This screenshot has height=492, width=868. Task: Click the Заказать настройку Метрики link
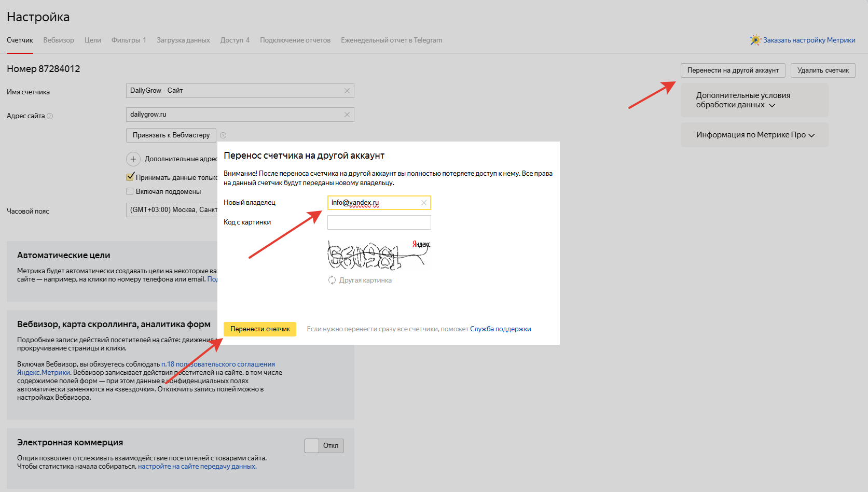pyautogui.click(x=809, y=40)
